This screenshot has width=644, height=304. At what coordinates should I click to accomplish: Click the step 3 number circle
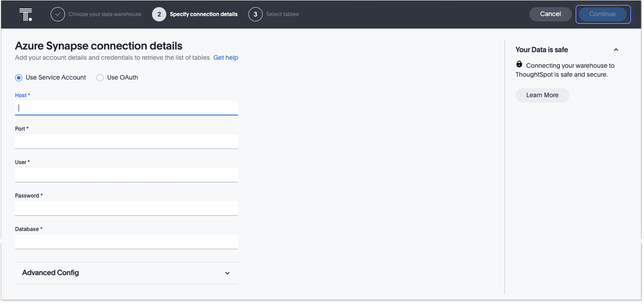255,14
